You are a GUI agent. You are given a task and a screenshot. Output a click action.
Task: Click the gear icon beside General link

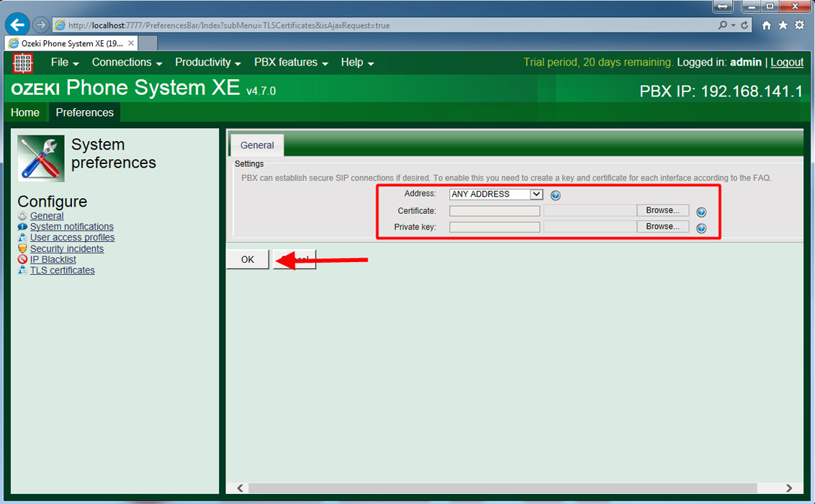22,216
